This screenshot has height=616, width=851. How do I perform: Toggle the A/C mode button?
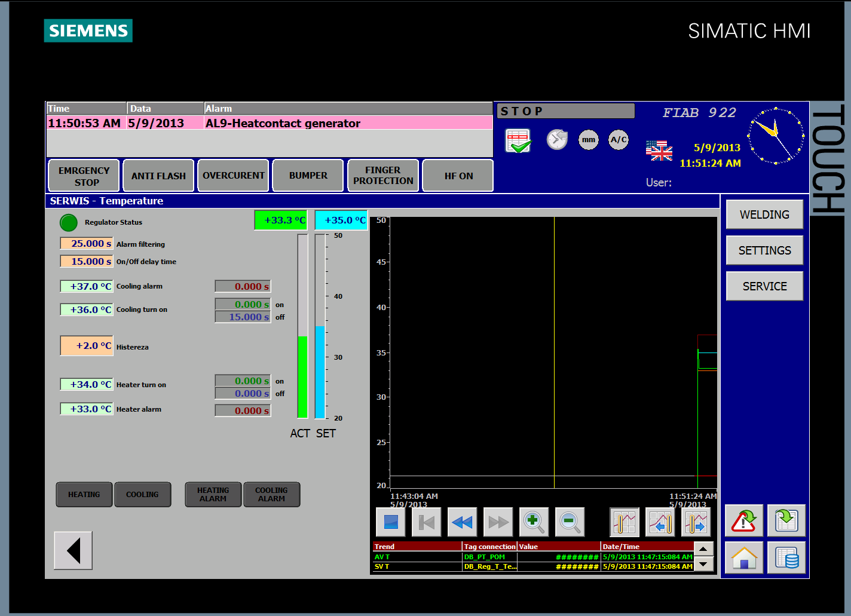(x=619, y=140)
